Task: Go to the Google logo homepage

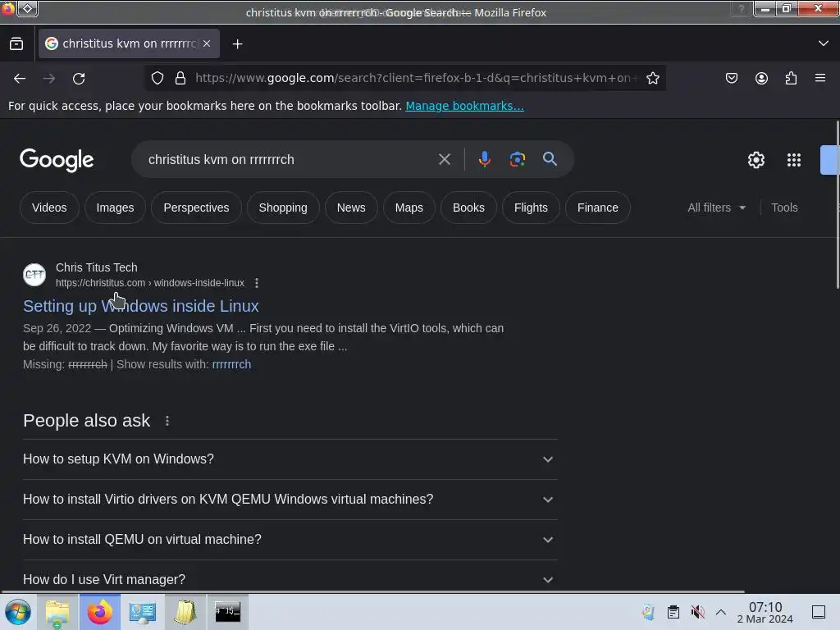Action: [57, 160]
